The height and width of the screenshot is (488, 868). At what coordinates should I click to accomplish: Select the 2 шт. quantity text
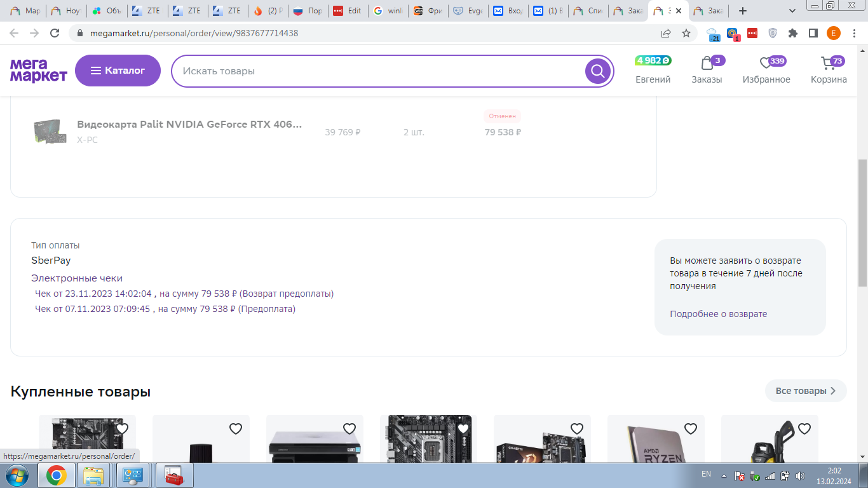(414, 132)
